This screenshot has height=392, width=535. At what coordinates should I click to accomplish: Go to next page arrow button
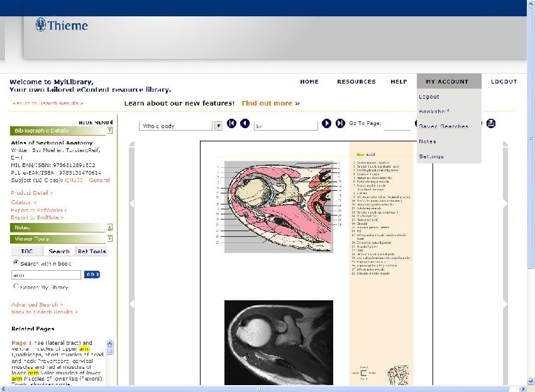(326, 123)
